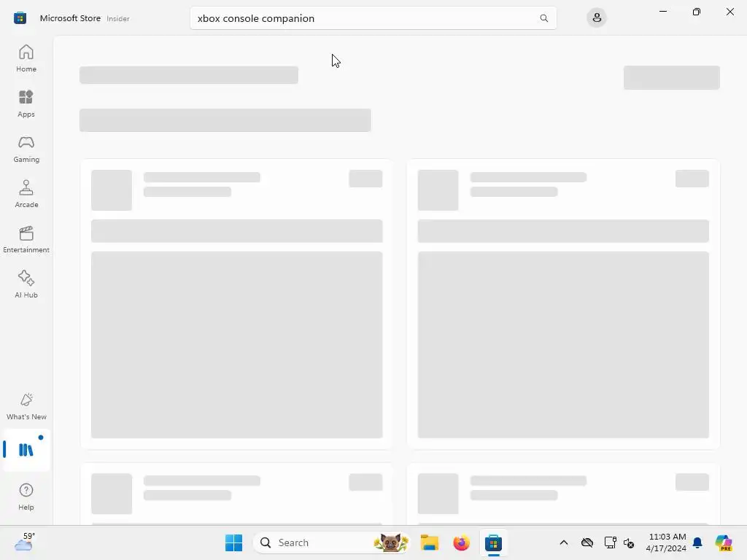This screenshot has height=560, width=747.
Task: Click the Microsoft Store taskbar icon
Action: coord(494,542)
